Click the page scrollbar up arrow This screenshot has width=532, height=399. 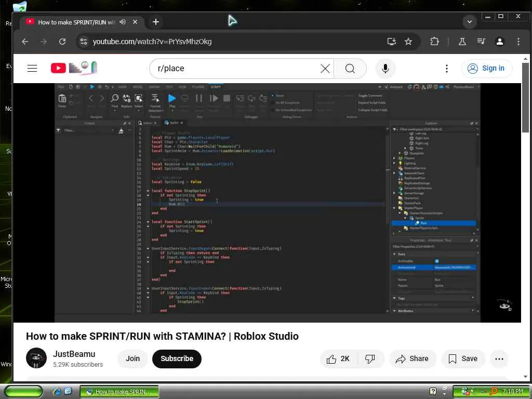coord(526,58)
